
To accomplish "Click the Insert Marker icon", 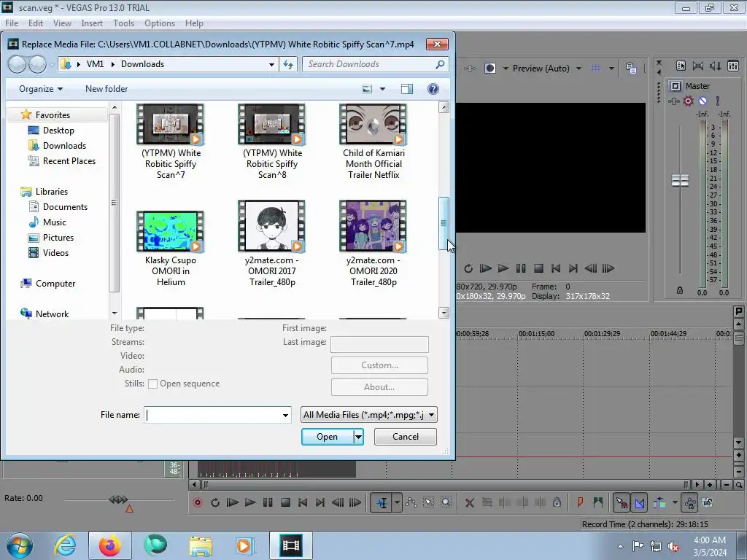I will coord(580,502).
